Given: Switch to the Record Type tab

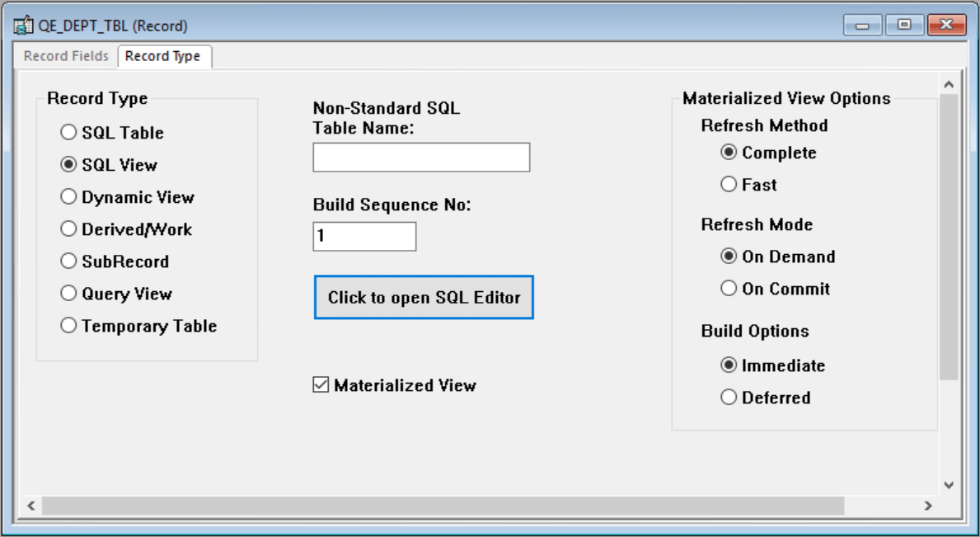Looking at the screenshot, I should coord(164,56).
